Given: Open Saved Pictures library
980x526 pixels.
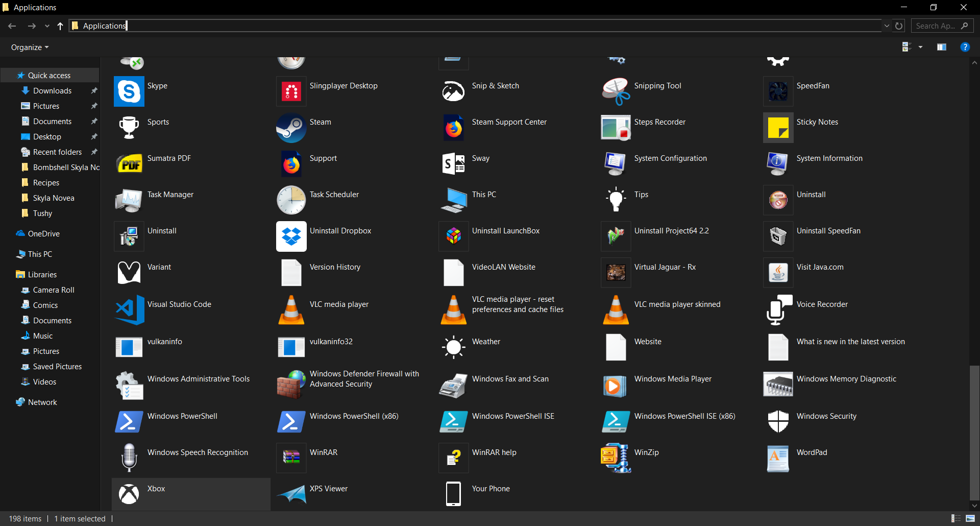Looking at the screenshot, I should 57,366.
